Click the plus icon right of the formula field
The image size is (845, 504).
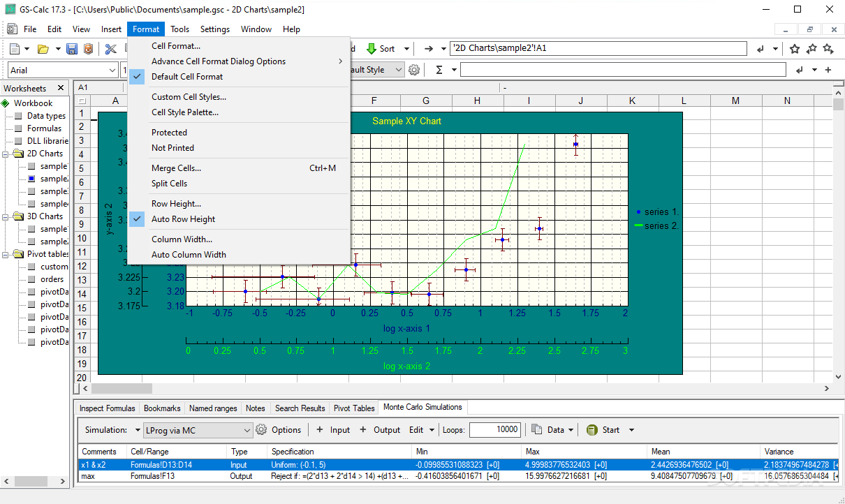tap(828, 70)
